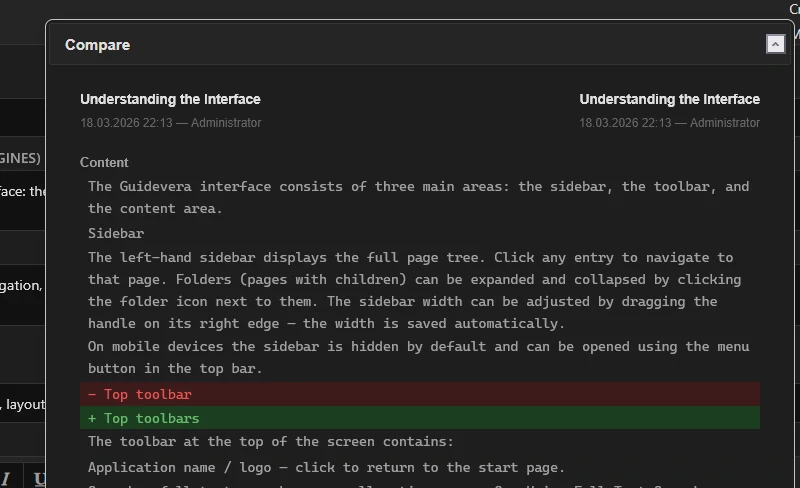Click the line starting 'handle on its right edge'
The height and width of the screenshot is (488, 800).
coord(326,323)
